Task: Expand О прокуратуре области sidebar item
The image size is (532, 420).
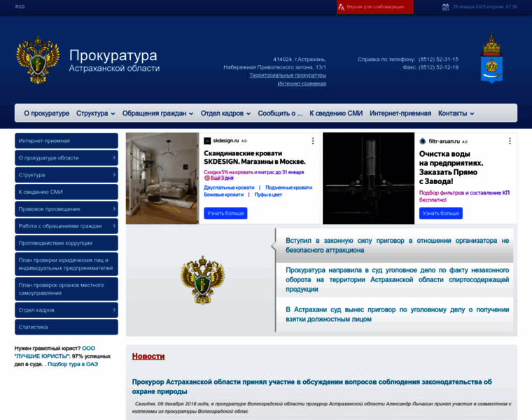Action: point(66,157)
